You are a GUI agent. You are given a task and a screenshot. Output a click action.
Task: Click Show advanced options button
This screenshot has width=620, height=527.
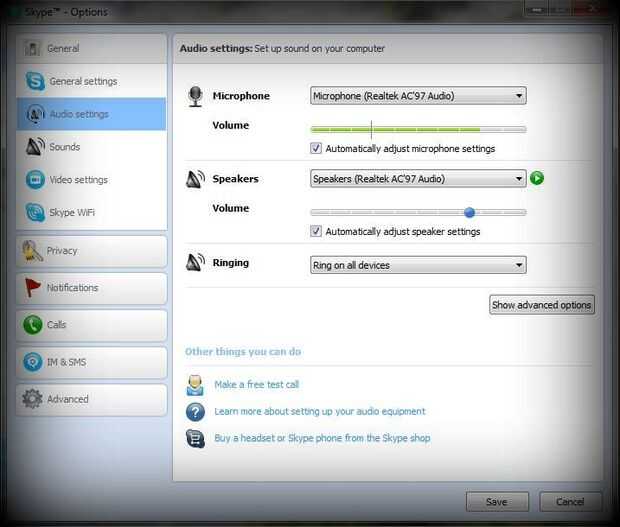point(542,305)
